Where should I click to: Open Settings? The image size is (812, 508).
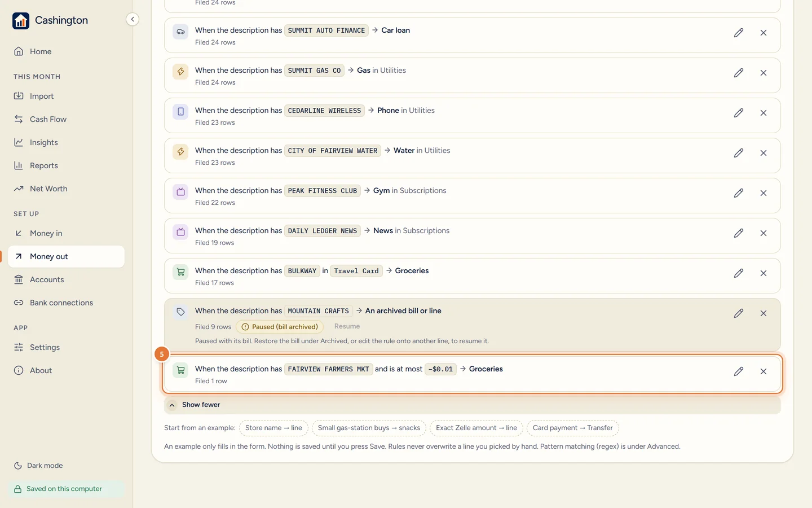point(67,347)
